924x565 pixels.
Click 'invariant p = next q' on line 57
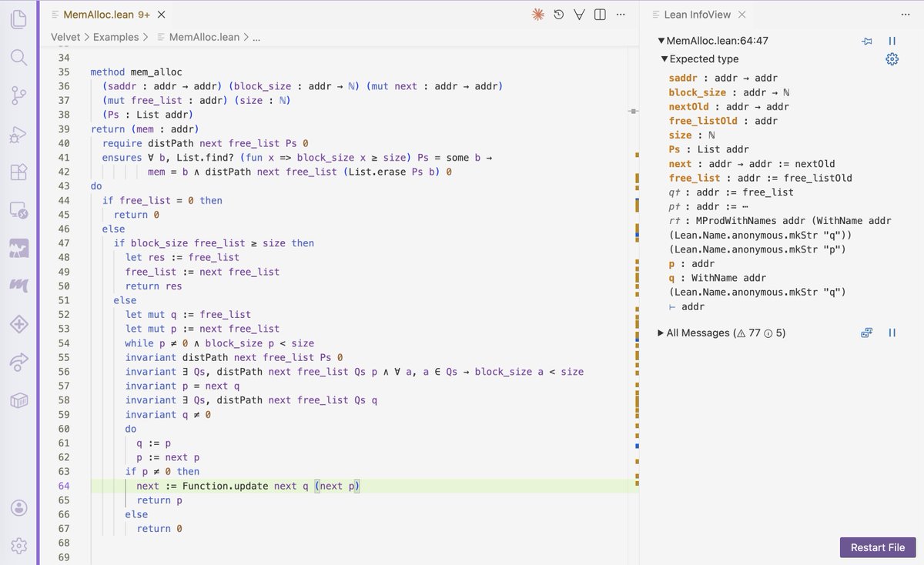point(182,386)
